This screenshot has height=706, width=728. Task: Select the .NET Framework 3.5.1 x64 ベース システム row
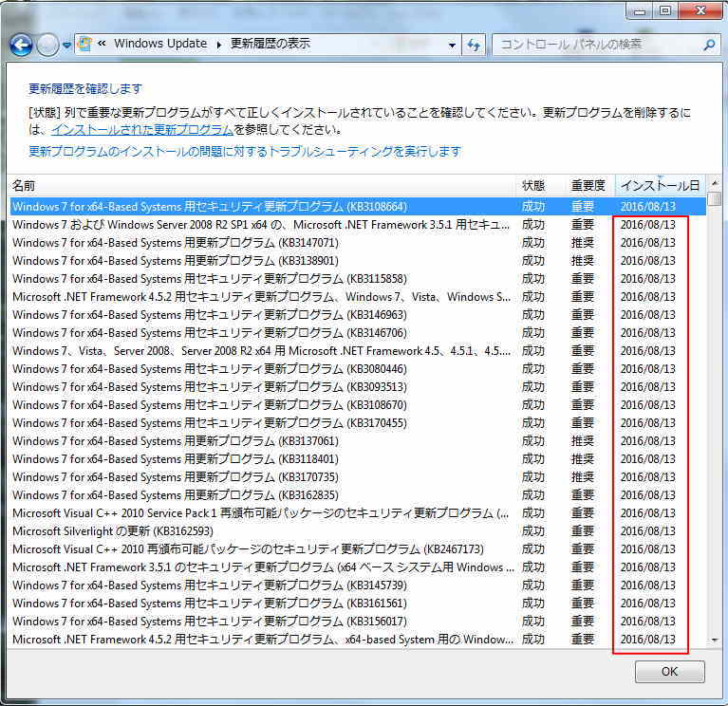[x=358, y=567]
